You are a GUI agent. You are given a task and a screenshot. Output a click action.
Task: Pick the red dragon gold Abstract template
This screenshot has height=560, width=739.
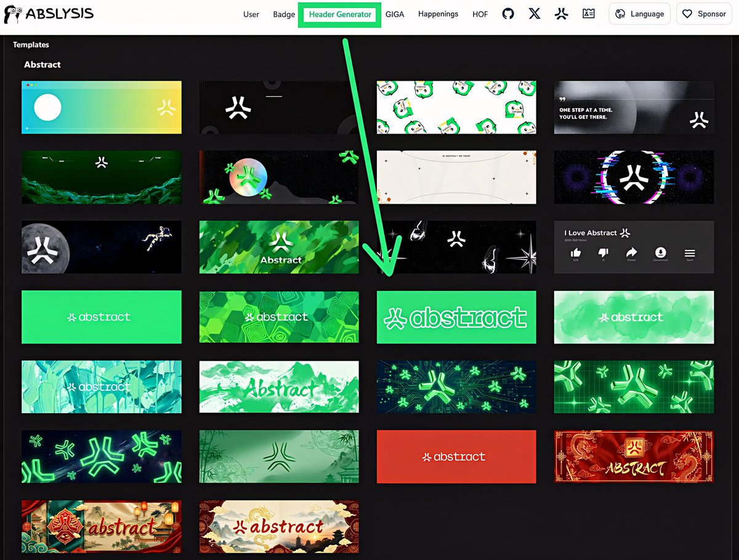coord(634,457)
